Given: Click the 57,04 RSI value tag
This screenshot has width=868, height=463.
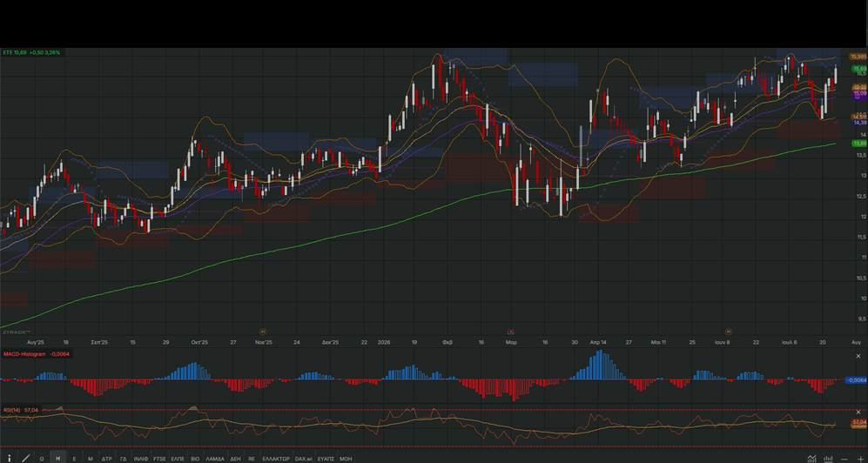Looking at the screenshot, I should click(859, 422).
